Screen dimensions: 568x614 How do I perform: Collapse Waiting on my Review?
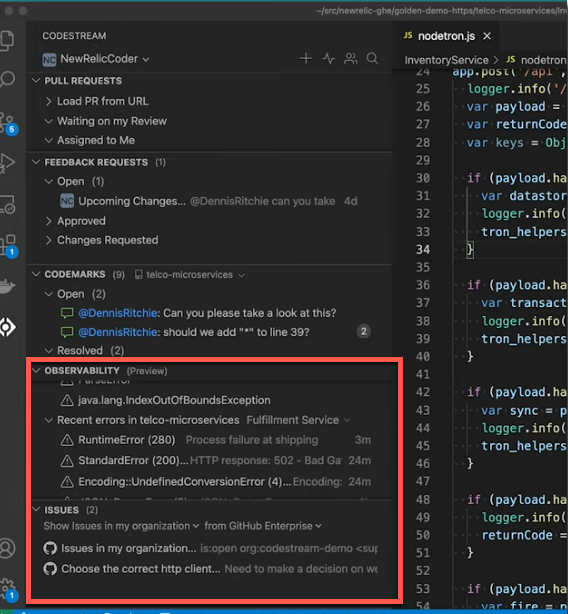49,121
